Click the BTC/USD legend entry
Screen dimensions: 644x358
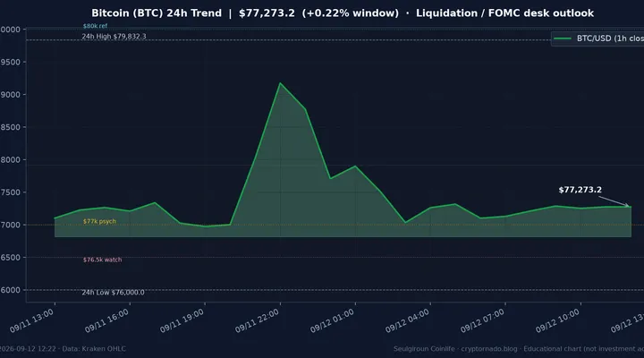coord(597,38)
